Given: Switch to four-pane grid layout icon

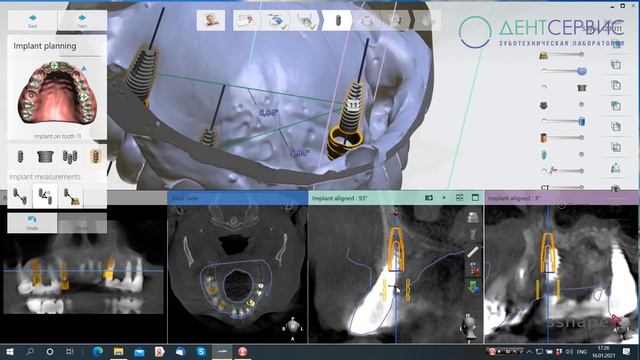Looking at the screenshot, I should tap(460, 198).
